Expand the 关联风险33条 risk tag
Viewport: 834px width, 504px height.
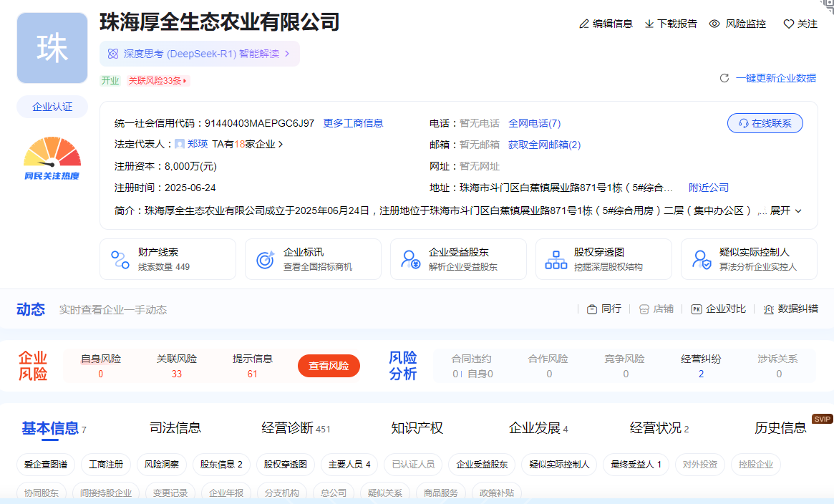(x=158, y=81)
